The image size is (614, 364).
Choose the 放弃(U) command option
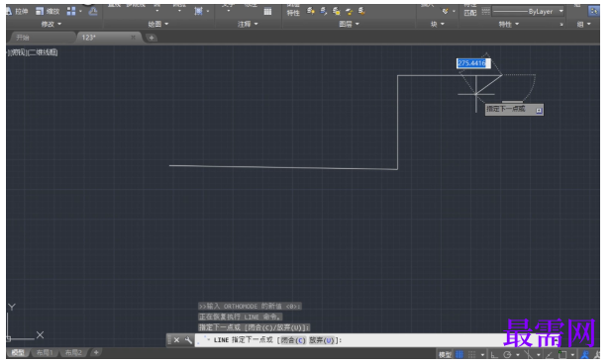(x=322, y=340)
